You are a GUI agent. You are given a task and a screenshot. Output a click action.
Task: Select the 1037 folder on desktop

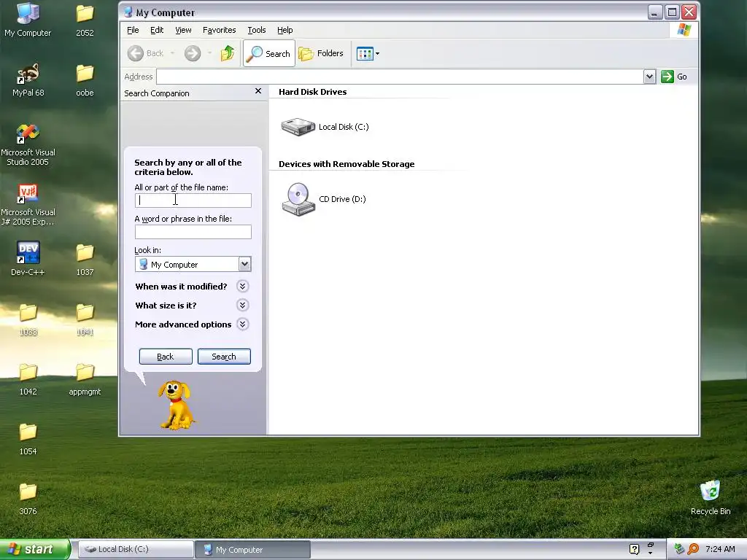pos(85,260)
